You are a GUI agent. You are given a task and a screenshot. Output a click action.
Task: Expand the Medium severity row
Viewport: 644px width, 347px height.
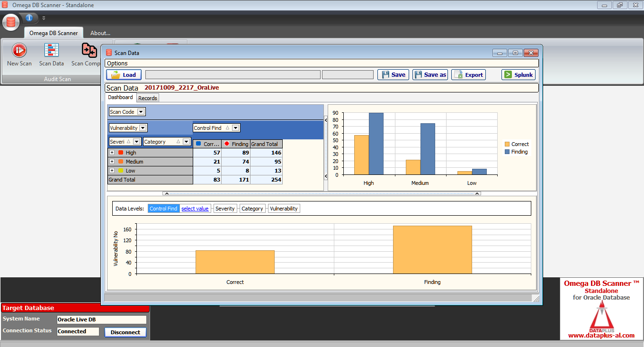[112, 162]
